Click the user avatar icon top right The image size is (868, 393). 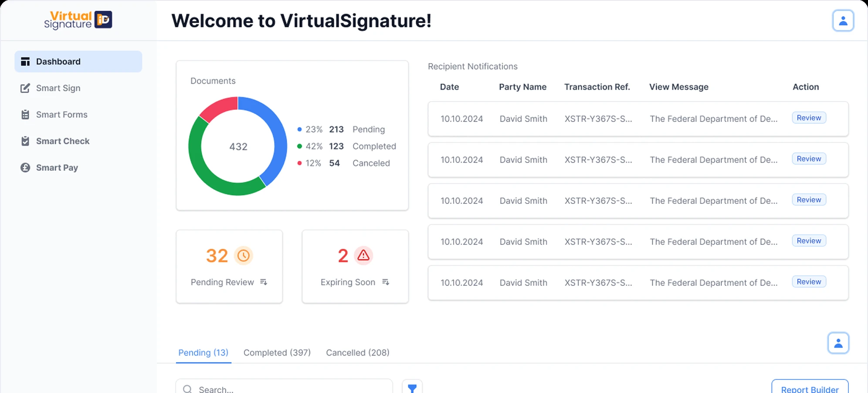point(843,20)
